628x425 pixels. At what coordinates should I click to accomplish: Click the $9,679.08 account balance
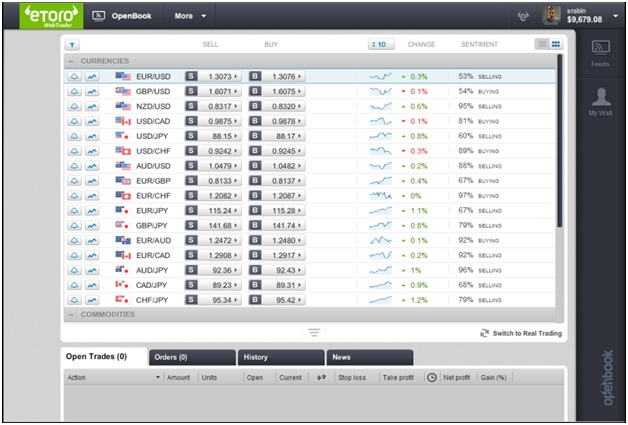(584, 20)
